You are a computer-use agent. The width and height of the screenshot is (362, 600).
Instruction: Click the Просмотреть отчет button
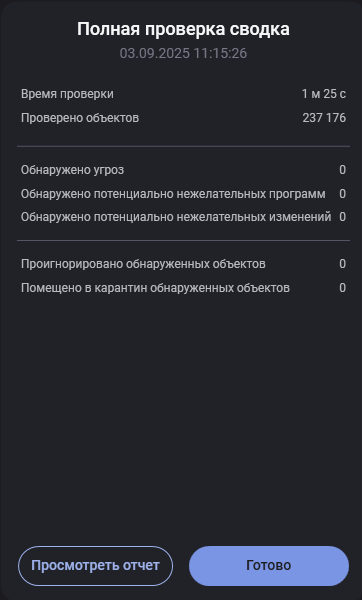pyautogui.click(x=95, y=566)
